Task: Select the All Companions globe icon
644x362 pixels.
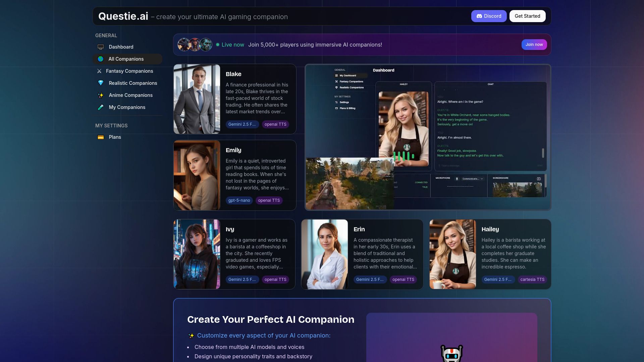Action: 101,59
